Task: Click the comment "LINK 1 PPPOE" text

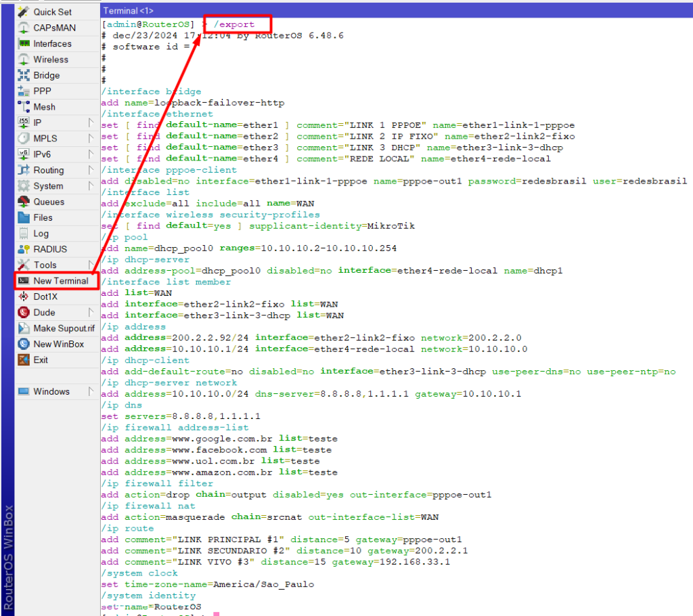Action: click(361, 125)
